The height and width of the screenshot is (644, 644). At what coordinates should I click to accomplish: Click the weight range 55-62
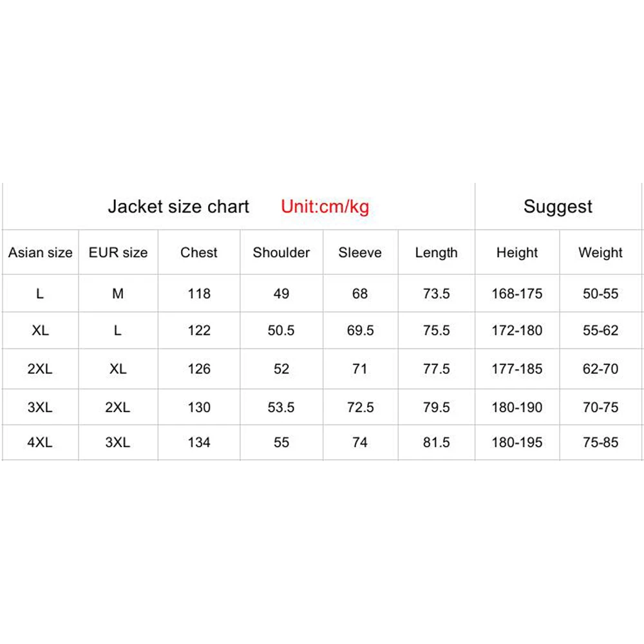click(x=600, y=330)
